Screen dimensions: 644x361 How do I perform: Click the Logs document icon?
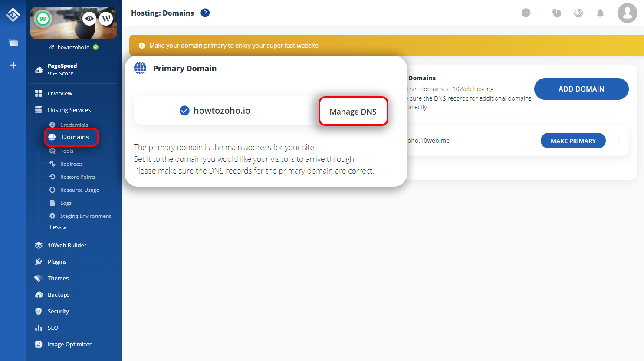tap(53, 203)
